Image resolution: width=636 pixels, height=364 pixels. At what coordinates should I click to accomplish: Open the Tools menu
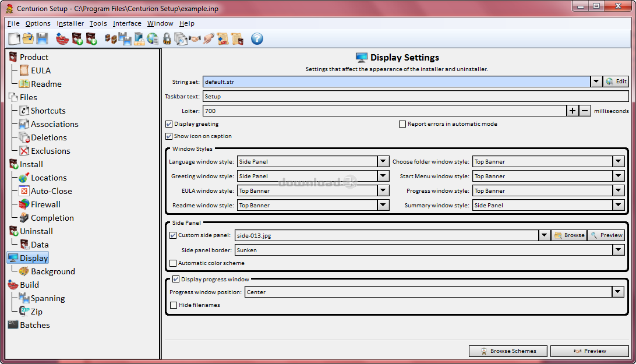pyautogui.click(x=98, y=23)
